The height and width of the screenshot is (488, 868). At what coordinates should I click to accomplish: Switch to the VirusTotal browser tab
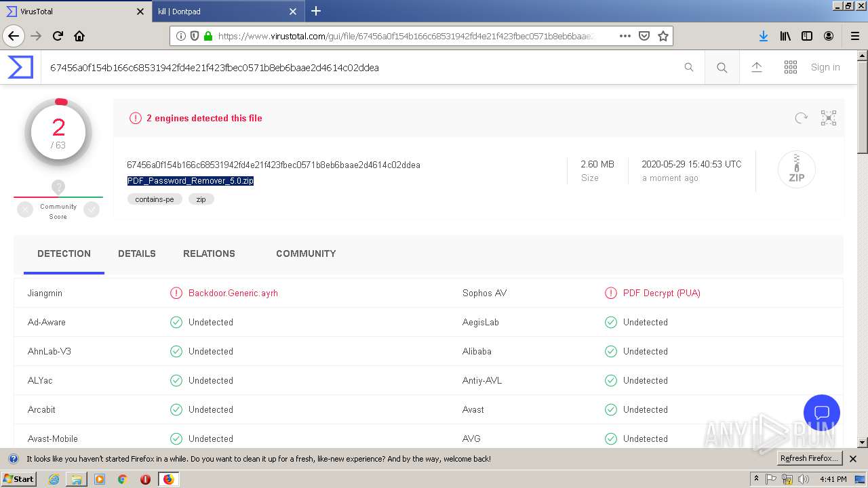click(x=75, y=11)
